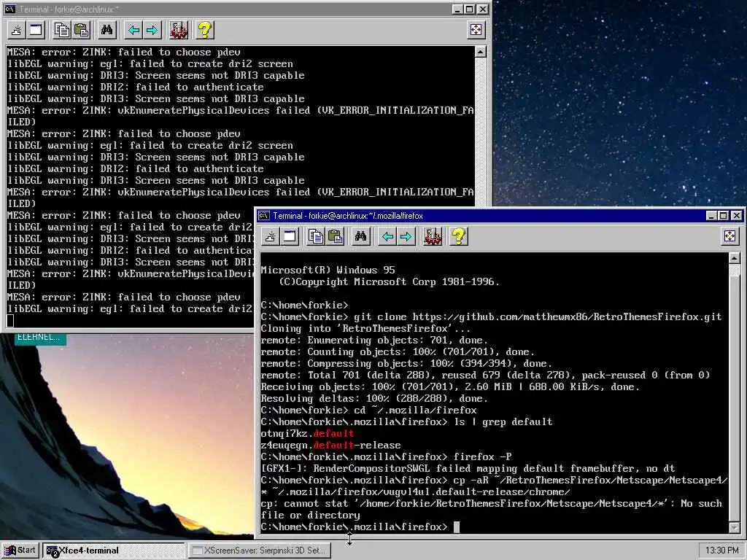The image size is (747, 560).
Task: Open Find binoculars in background terminal toolbar
Action: (107, 31)
